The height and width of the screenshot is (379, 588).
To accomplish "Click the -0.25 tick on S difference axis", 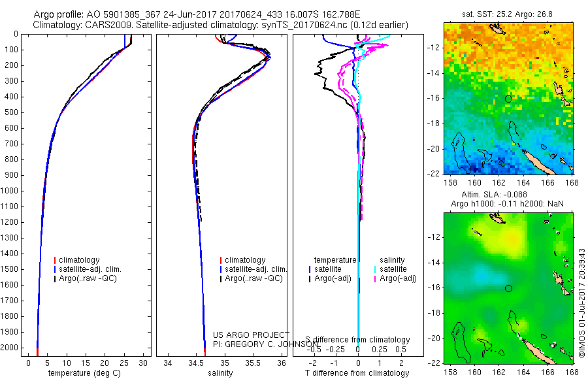I will coord(336,350).
